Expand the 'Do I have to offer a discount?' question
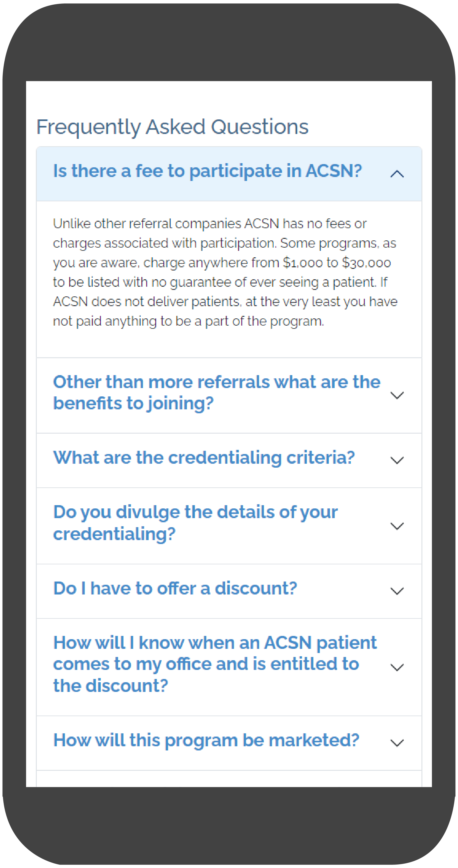Screen dimensions: 458x868 (x=175, y=588)
